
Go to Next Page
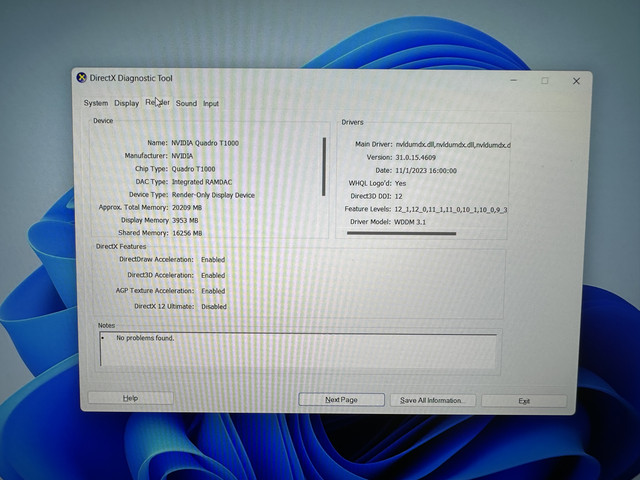coord(341,400)
